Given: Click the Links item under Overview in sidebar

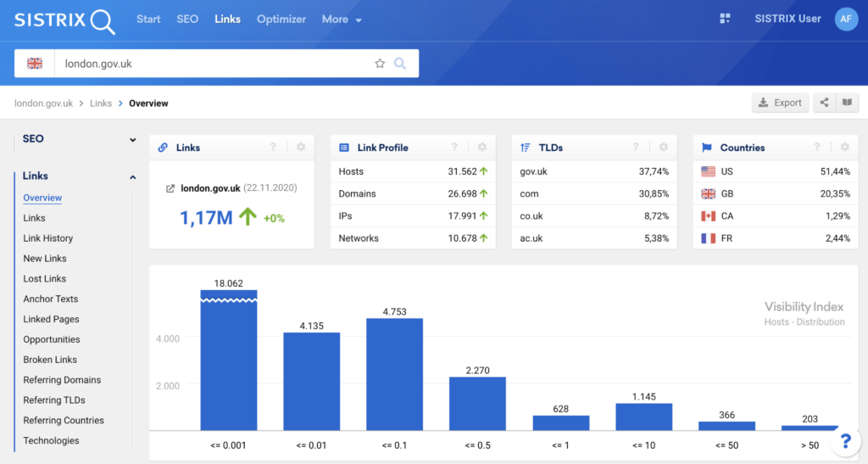Looking at the screenshot, I should click(x=34, y=218).
